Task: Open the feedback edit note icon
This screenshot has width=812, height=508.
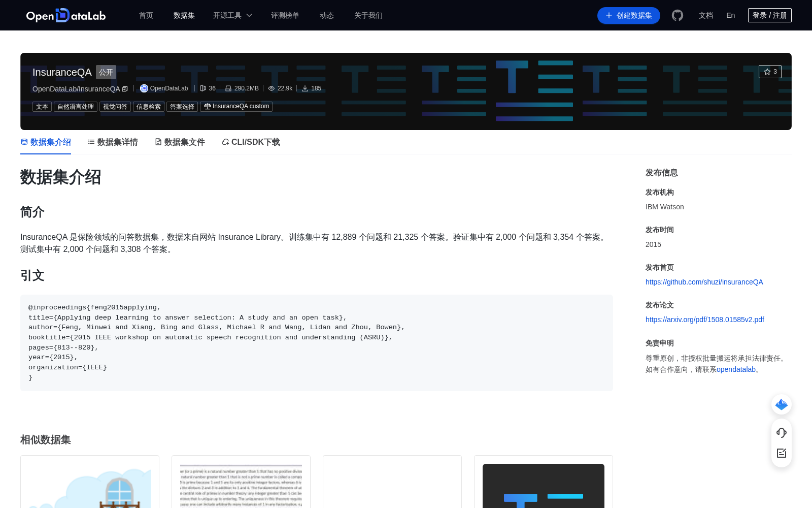Action: [x=782, y=453]
